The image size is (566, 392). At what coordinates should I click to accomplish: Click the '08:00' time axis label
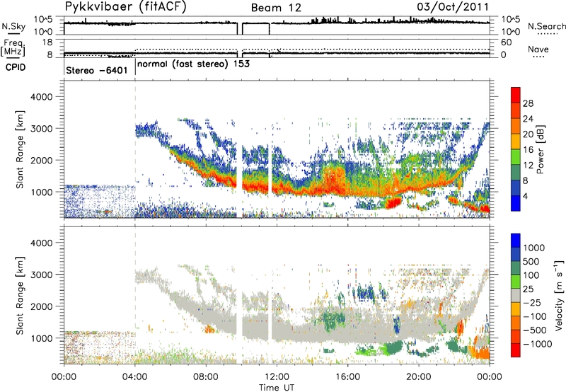(x=206, y=377)
